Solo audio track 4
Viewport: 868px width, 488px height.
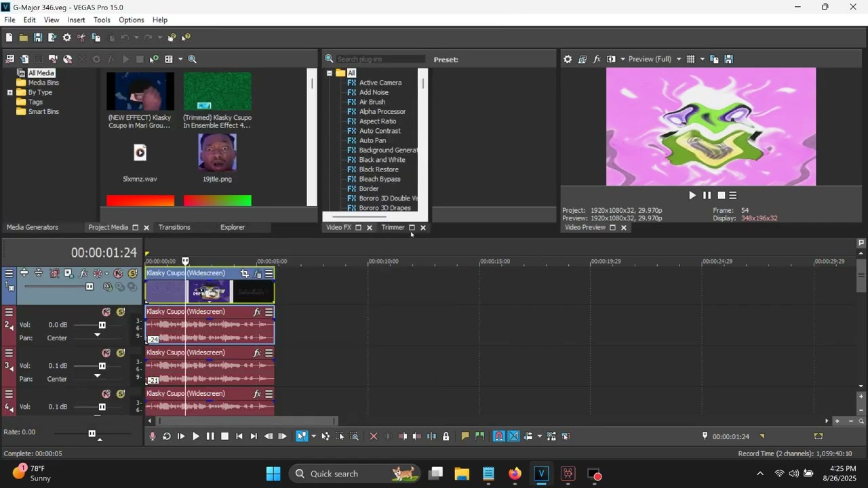point(121,394)
